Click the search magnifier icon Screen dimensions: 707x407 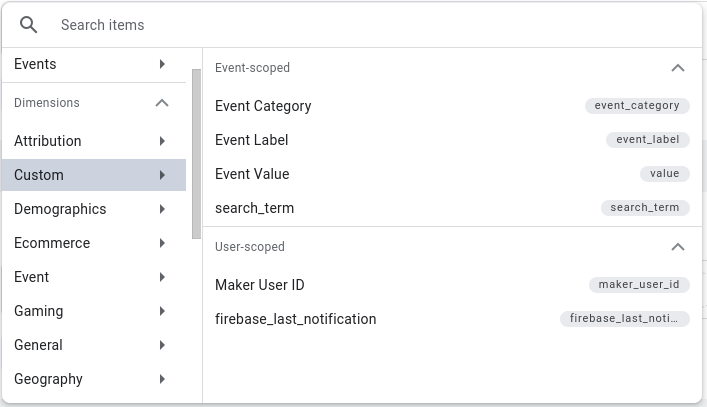click(x=28, y=25)
